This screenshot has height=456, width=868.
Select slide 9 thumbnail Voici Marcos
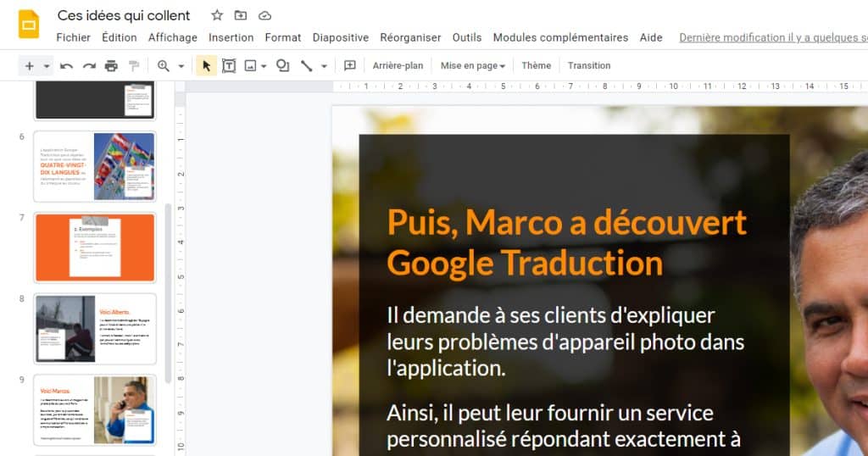(x=95, y=410)
